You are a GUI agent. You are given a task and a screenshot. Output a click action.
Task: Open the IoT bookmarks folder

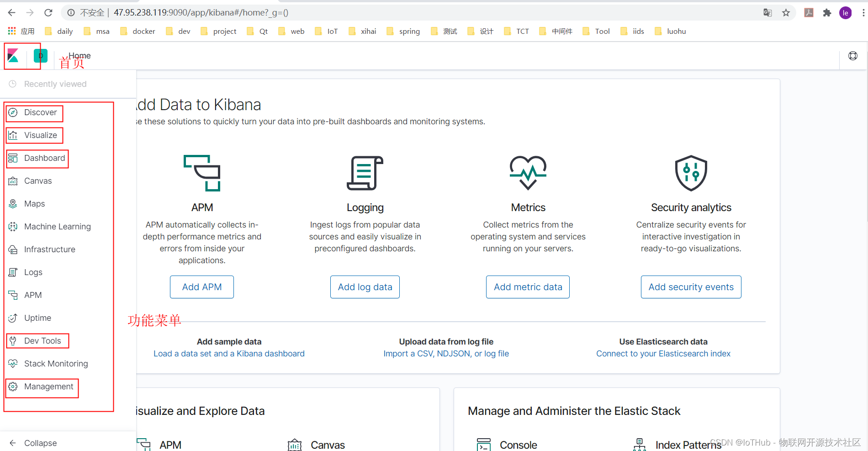(326, 31)
